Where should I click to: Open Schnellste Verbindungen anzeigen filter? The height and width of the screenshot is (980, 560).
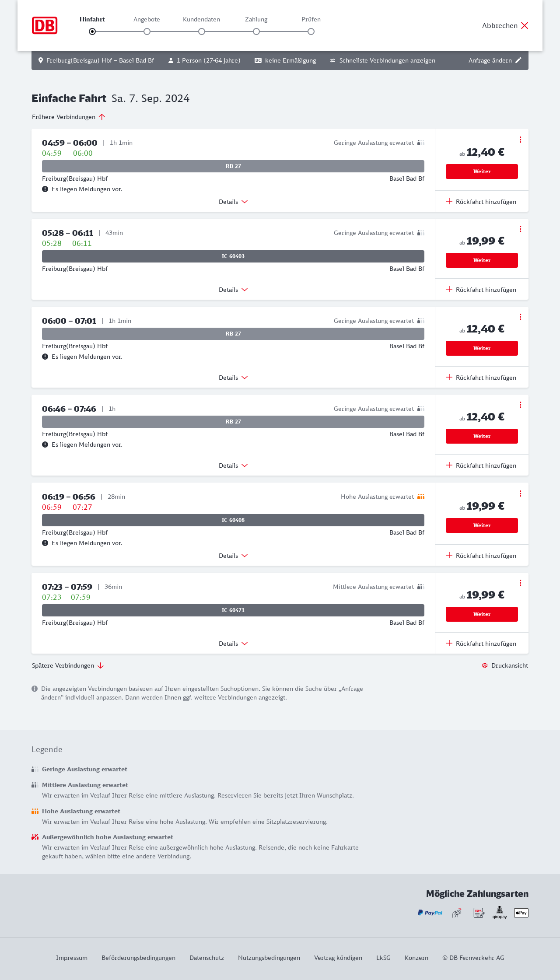point(383,60)
